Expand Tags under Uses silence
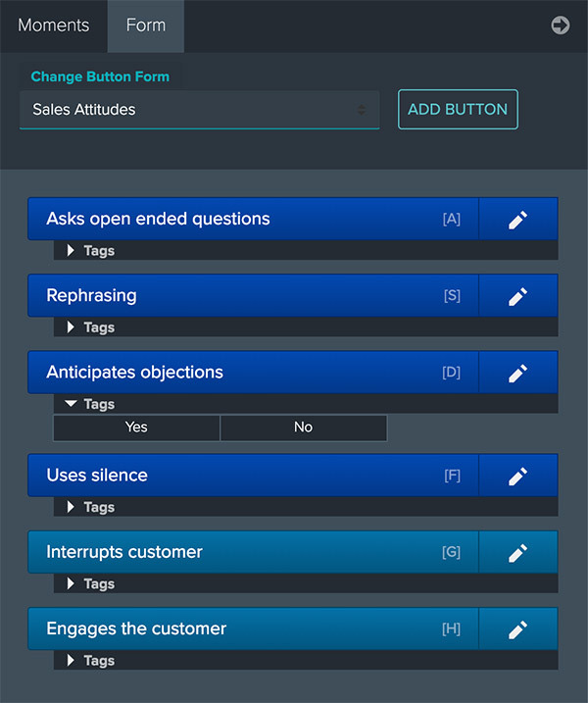Screen dimensions: 588x703 pyautogui.click(x=91, y=507)
